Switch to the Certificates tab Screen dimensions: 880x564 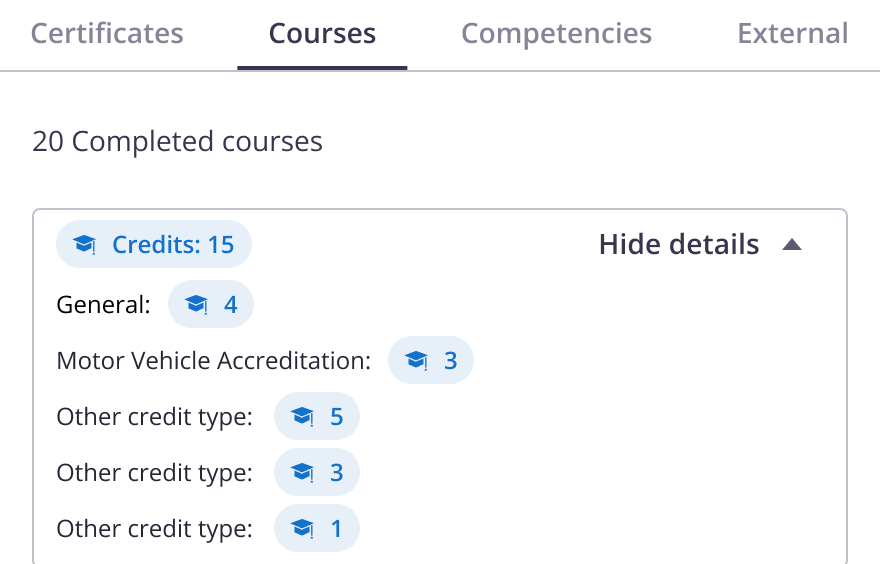tap(107, 33)
